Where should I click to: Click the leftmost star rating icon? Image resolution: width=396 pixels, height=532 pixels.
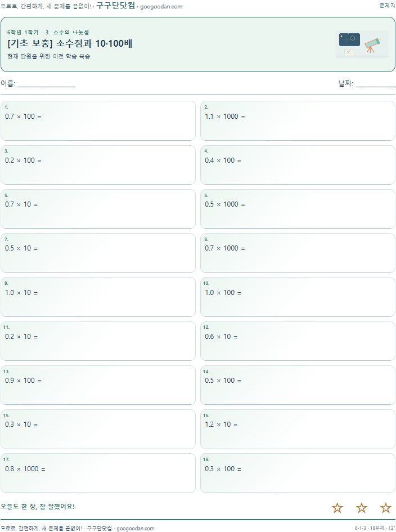point(337,508)
